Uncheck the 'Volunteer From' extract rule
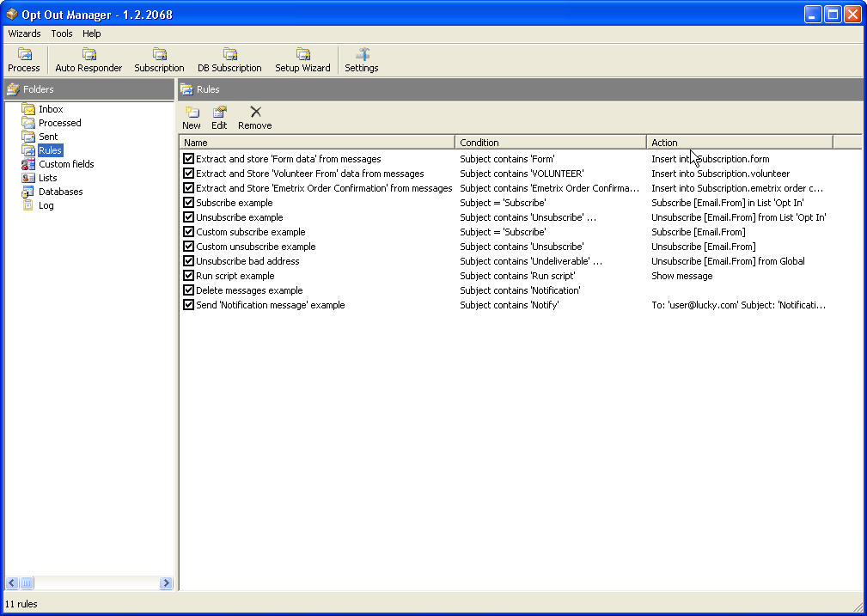The width and height of the screenshot is (867, 616). [x=188, y=174]
